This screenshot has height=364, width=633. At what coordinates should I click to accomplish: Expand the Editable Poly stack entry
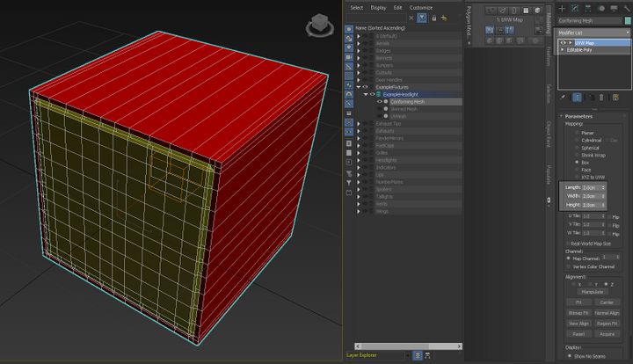[x=563, y=50]
